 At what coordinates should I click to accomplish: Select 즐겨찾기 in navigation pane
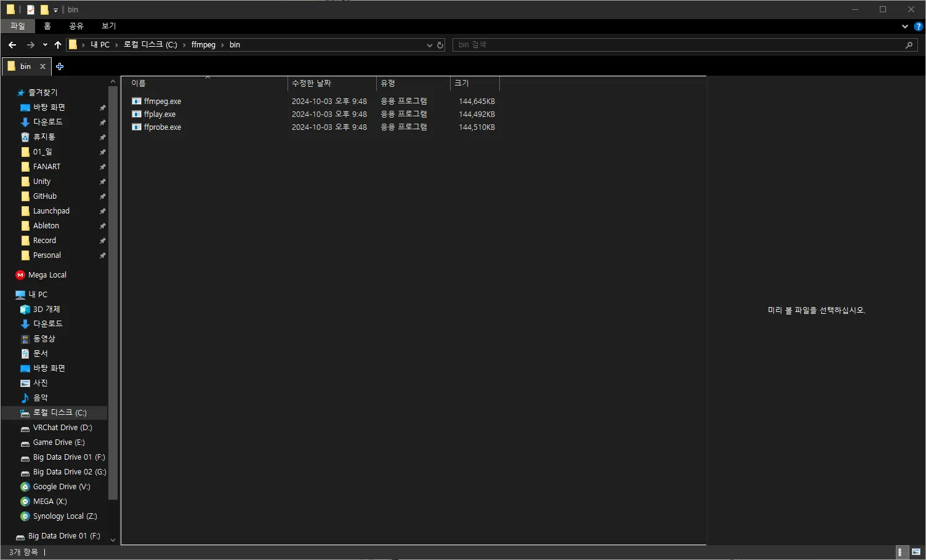tap(42, 92)
